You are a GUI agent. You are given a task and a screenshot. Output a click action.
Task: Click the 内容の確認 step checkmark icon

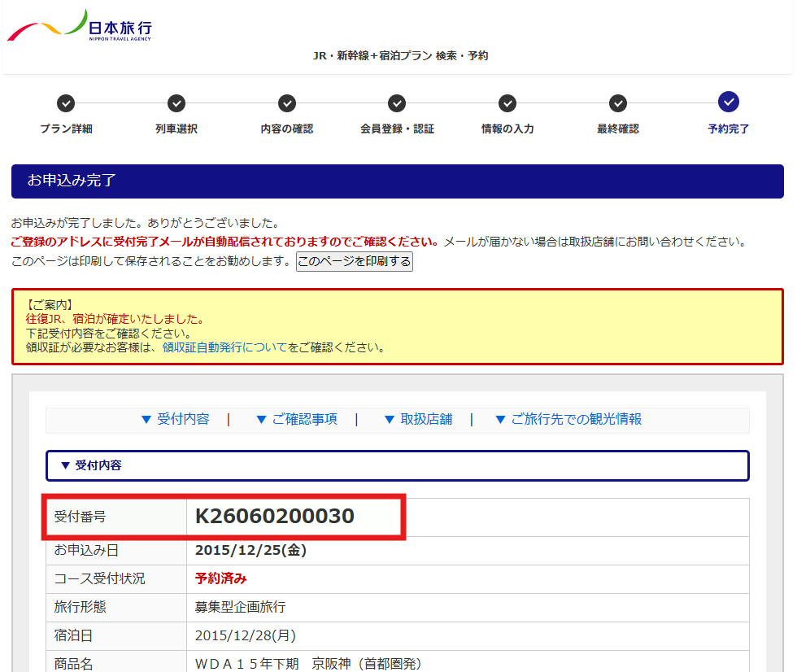click(x=286, y=103)
